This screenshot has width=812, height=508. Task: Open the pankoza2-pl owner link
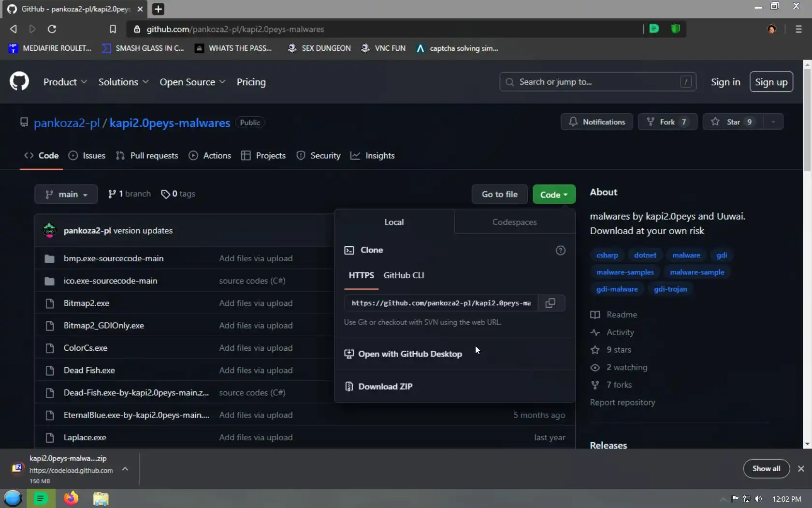click(67, 123)
